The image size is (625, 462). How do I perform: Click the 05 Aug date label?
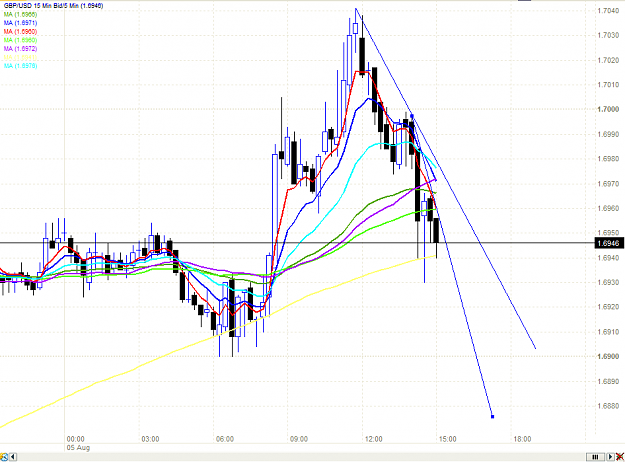[x=78, y=448]
